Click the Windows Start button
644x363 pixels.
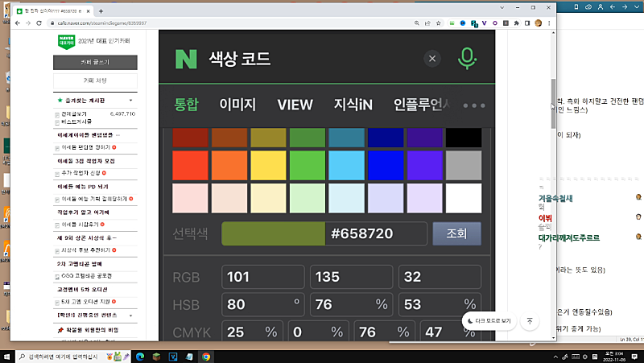click(8, 356)
